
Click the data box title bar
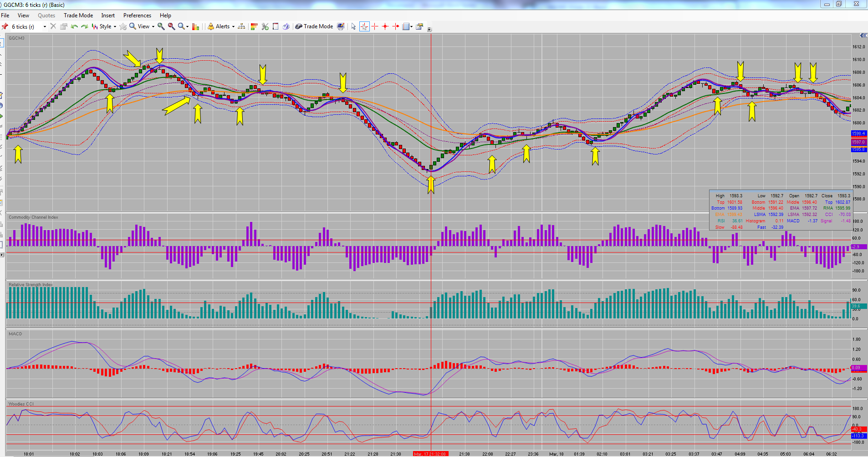pyautogui.click(x=780, y=191)
